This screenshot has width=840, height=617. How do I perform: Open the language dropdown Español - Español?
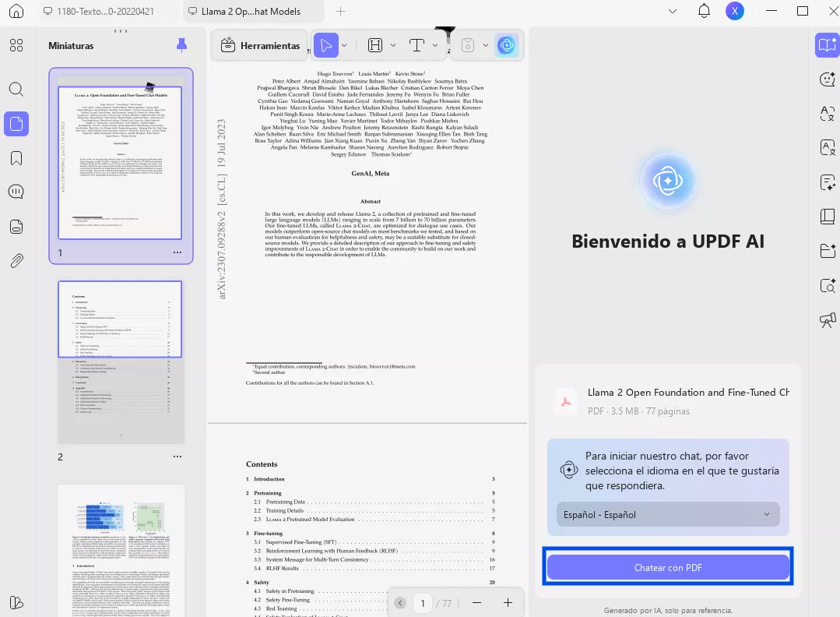pos(668,515)
